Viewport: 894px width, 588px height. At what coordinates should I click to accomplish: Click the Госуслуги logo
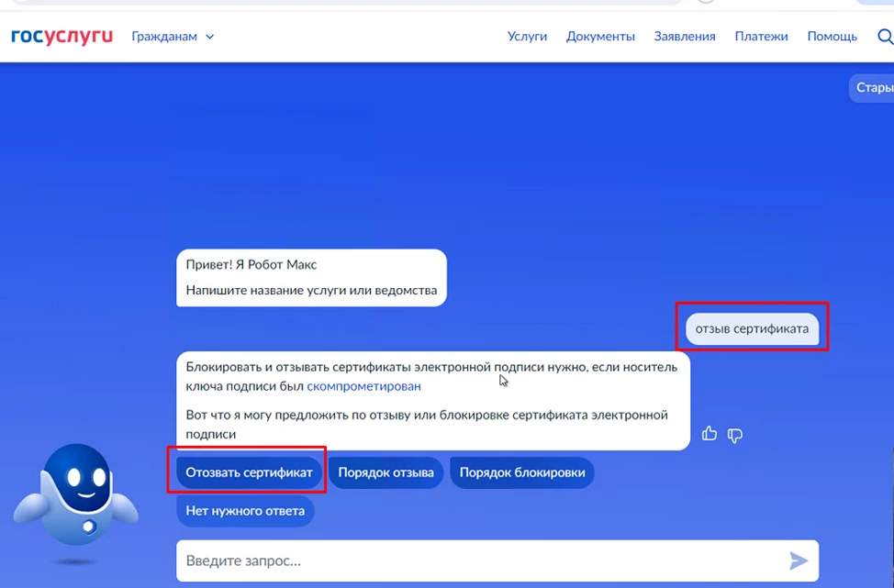(x=61, y=37)
